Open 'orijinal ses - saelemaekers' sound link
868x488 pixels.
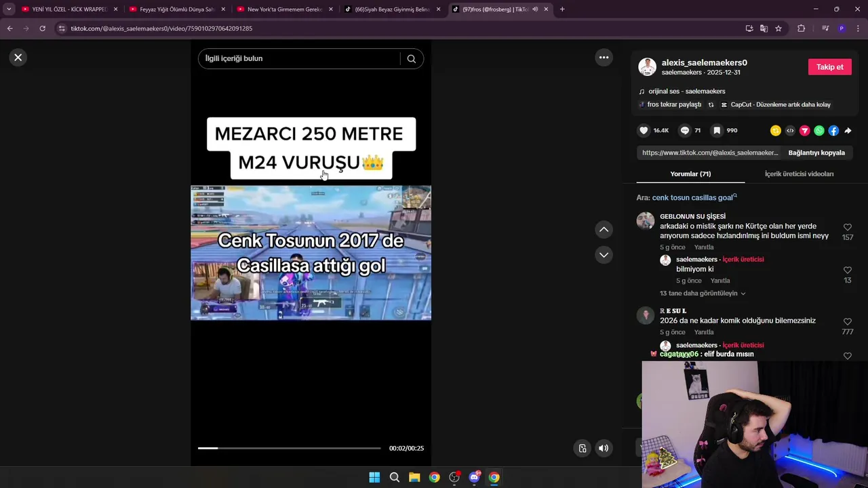click(686, 91)
